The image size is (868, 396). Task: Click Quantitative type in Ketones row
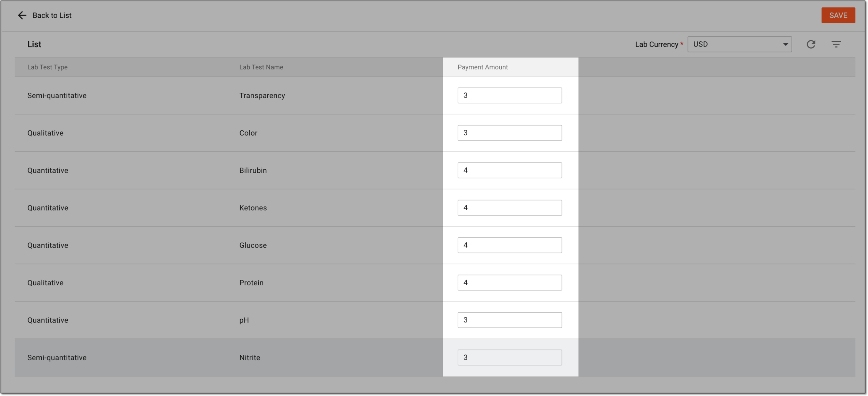(x=48, y=208)
